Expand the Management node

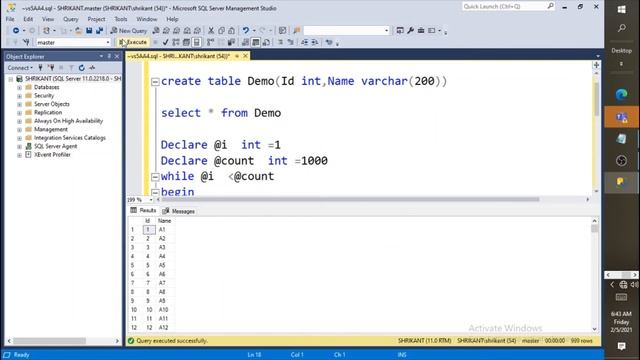pyautogui.click(x=20, y=130)
